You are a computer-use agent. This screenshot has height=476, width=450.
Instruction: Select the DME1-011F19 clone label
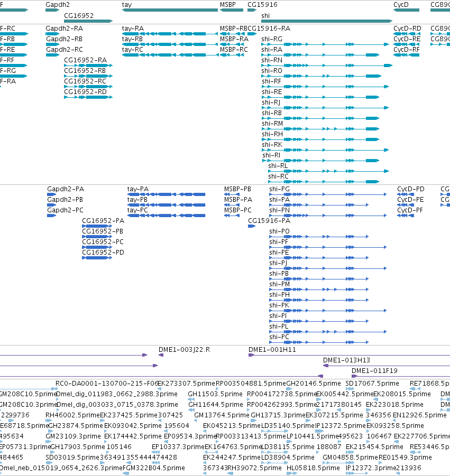[x=374, y=371]
